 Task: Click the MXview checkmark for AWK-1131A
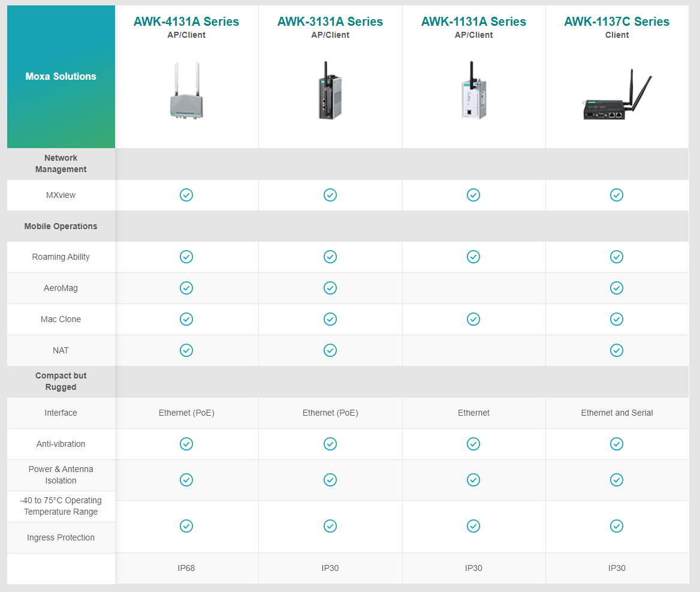(473, 196)
